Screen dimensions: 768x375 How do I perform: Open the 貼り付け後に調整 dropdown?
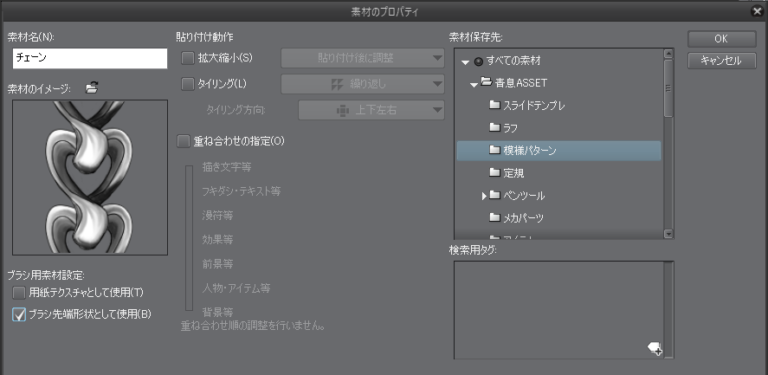[362, 58]
